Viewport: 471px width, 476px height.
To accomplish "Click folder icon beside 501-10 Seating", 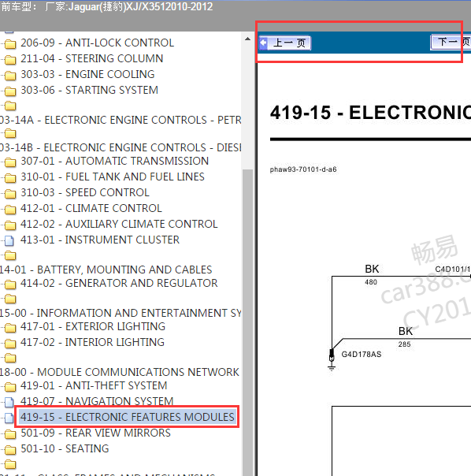I will coord(10,451).
